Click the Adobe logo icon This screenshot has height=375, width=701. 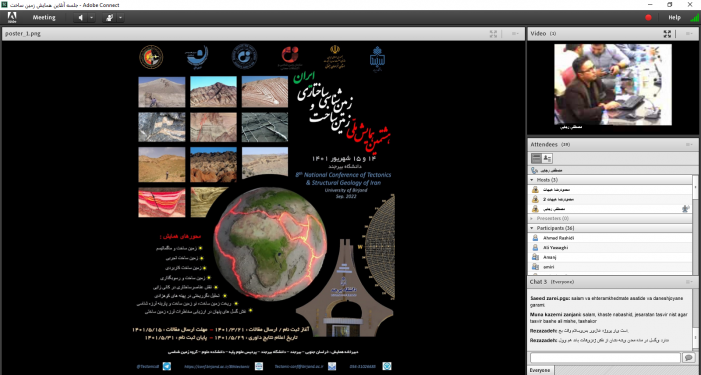[12, 17]
